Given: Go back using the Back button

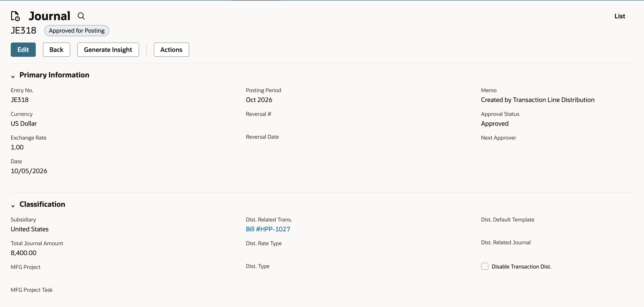Looking at the screenshot, I should click(57, 49).
